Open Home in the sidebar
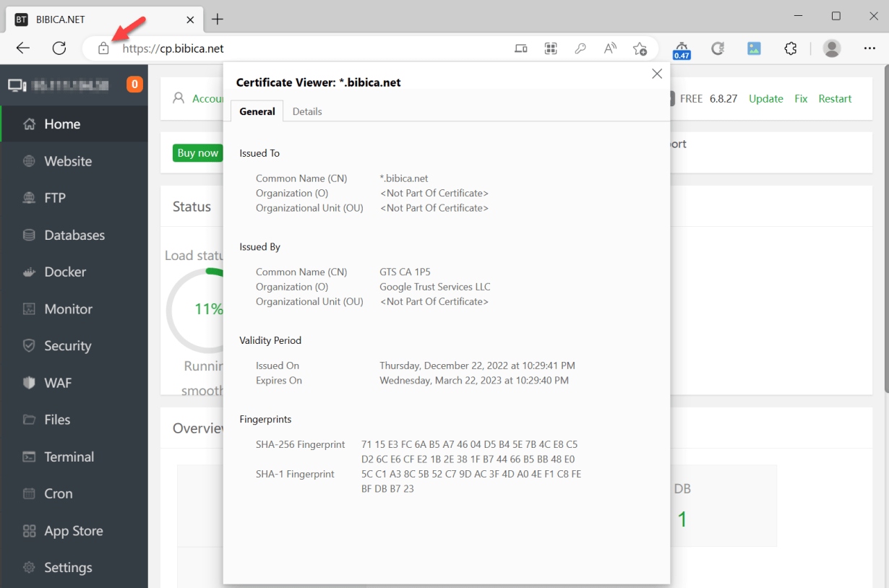 coord(74,124)
